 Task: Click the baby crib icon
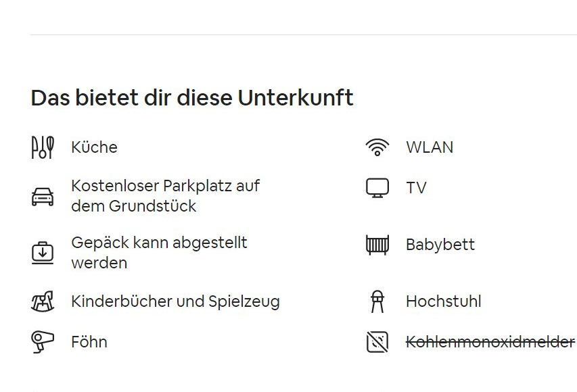point(377,245)
